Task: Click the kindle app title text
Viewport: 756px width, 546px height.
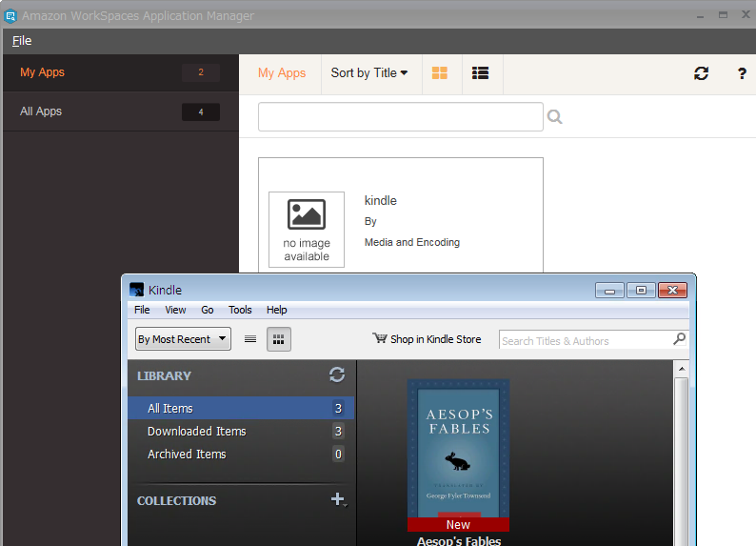Action: tap(381, 201)
